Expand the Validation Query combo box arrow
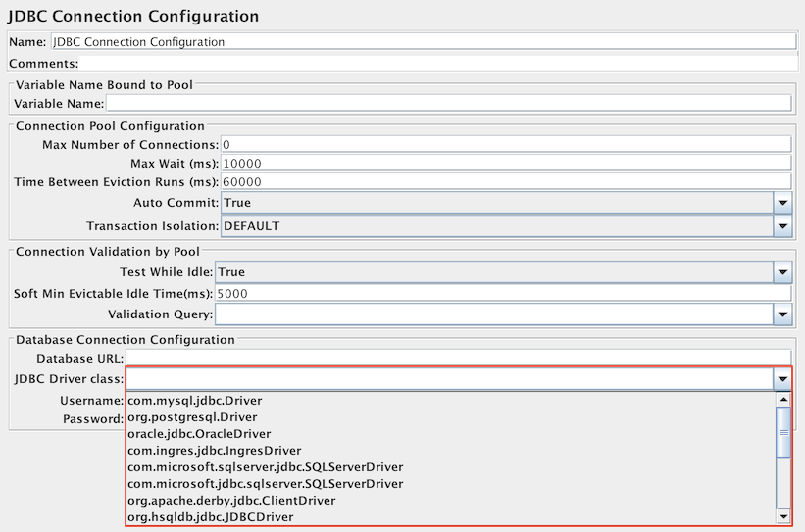805x532 pixels. click(781, 314)
